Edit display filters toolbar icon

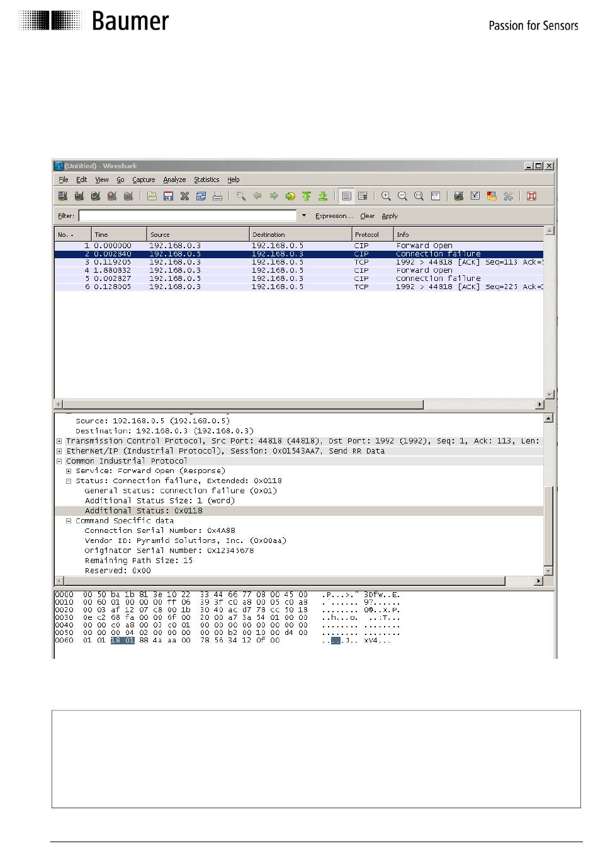point(475,196)
